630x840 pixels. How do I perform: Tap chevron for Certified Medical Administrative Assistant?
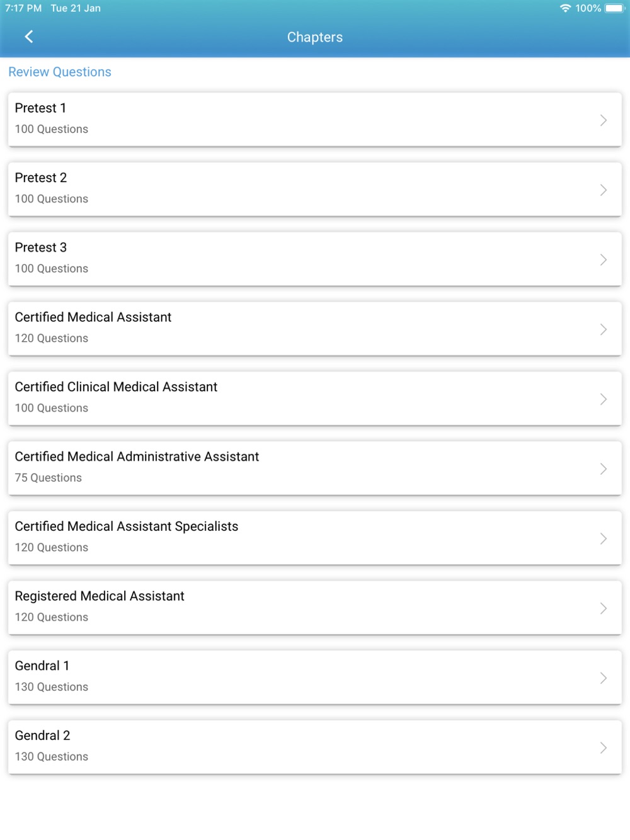[x=604, y=469]
